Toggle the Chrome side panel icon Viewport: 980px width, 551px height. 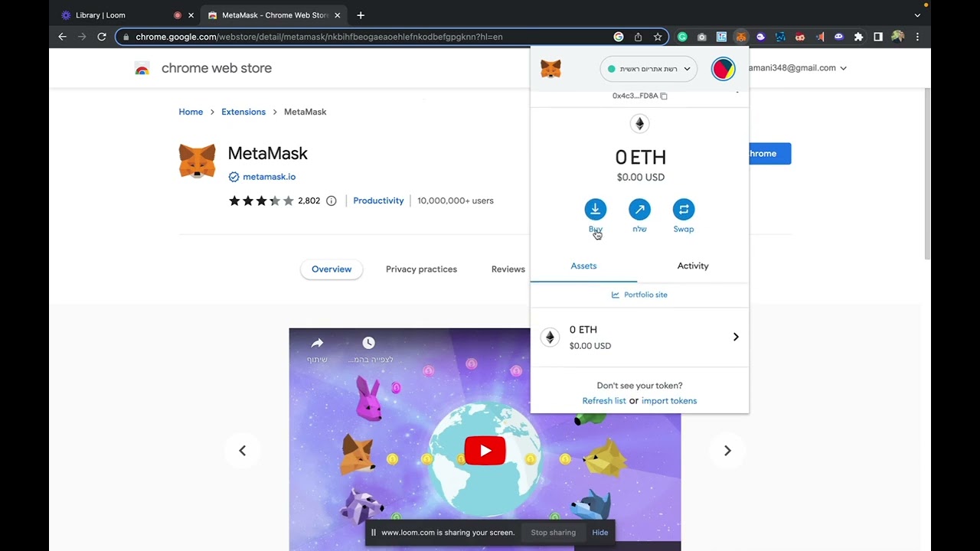coord(878,37)
